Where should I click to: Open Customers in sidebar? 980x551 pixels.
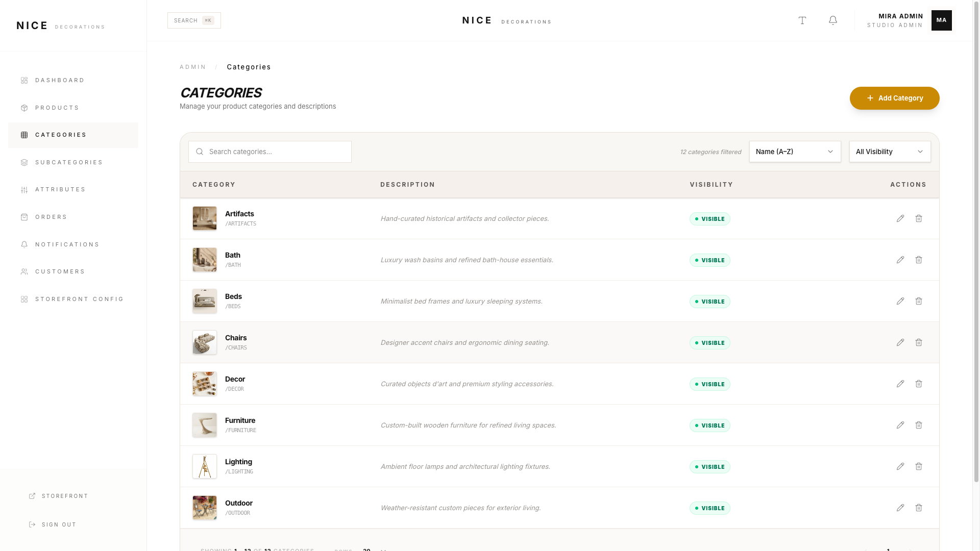pyautogui.click(x=73, y=271)
